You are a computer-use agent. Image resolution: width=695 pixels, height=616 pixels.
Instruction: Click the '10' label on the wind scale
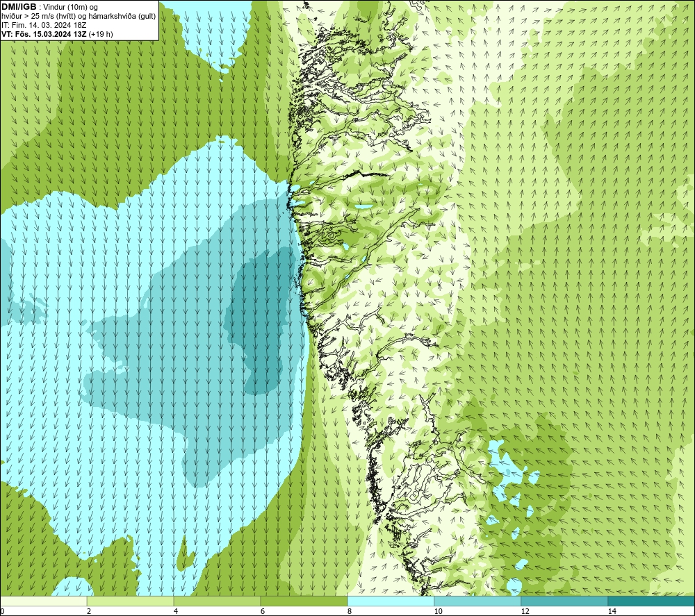pos(438,611)
